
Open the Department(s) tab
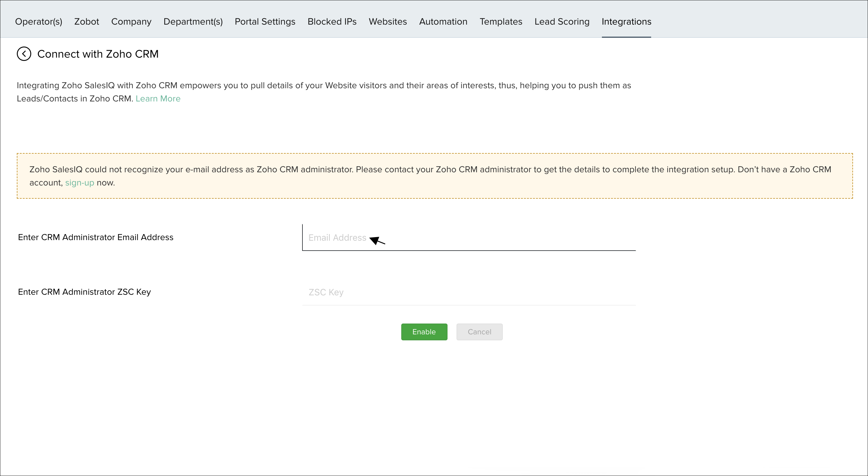[x=193, y=22]
